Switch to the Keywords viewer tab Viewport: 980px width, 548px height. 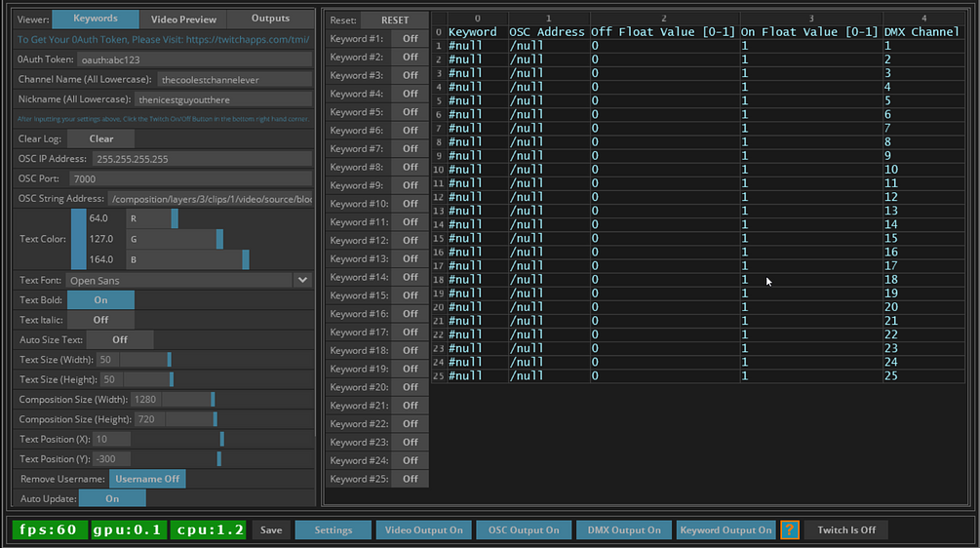coord(96,19)
